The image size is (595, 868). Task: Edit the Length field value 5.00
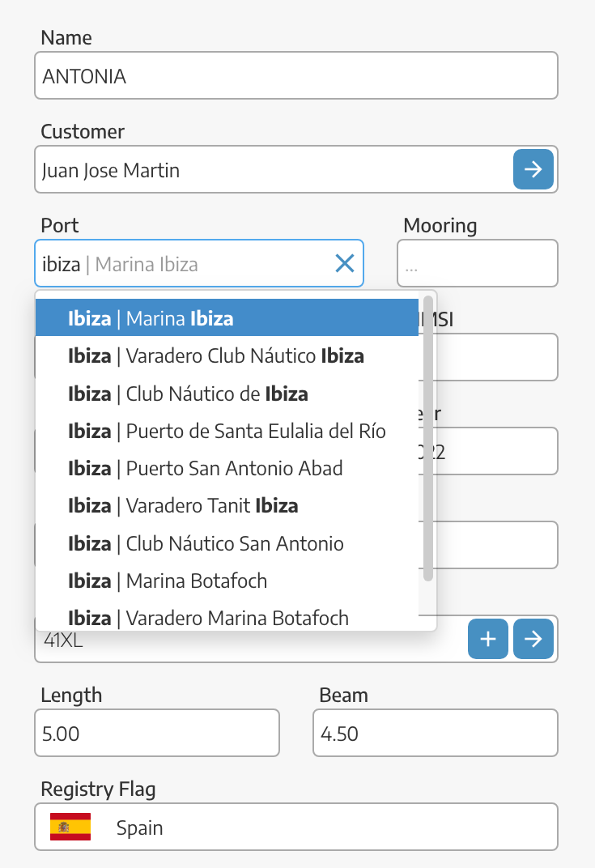(157, 733)
